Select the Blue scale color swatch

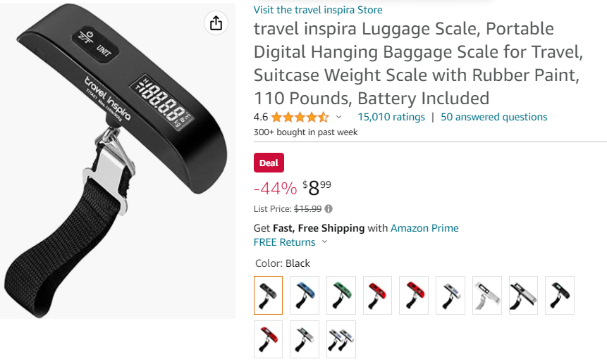[305, 295]
